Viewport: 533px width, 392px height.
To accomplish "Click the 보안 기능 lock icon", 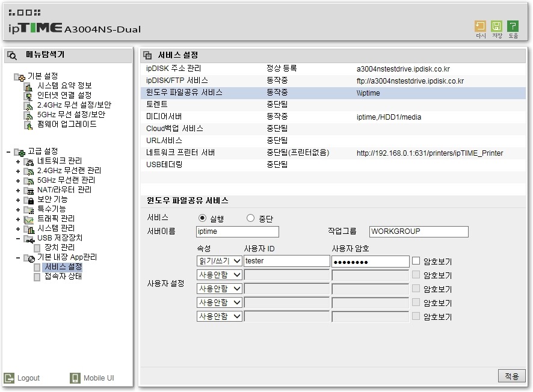I will (x=29, y=200).
